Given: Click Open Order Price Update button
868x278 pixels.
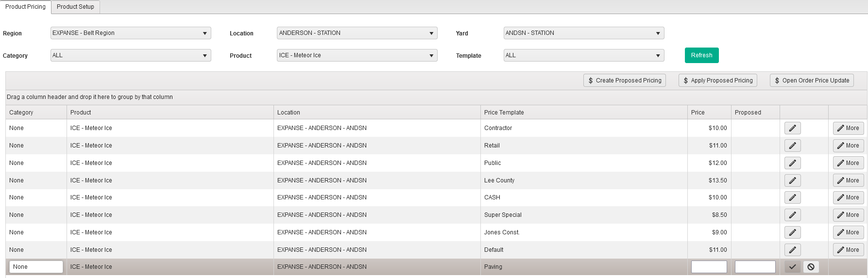Looking at the screenshot, I should 811,81.
